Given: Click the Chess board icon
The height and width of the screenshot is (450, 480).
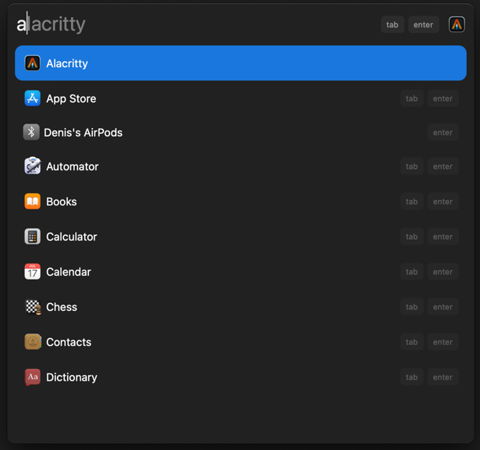Looking at the screenshot, I should (33, 307).
